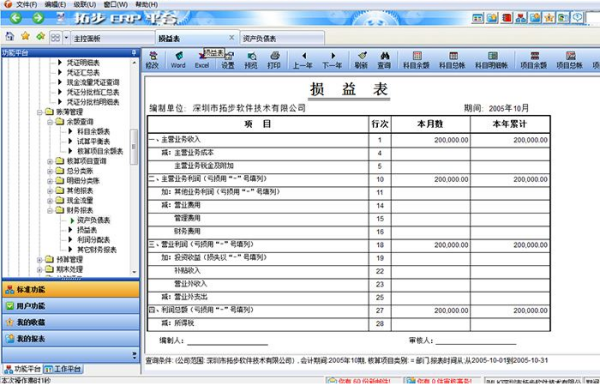Open 现金流量凭证查询 in the tree
This screenshot has height=386, width=600.
93,82
